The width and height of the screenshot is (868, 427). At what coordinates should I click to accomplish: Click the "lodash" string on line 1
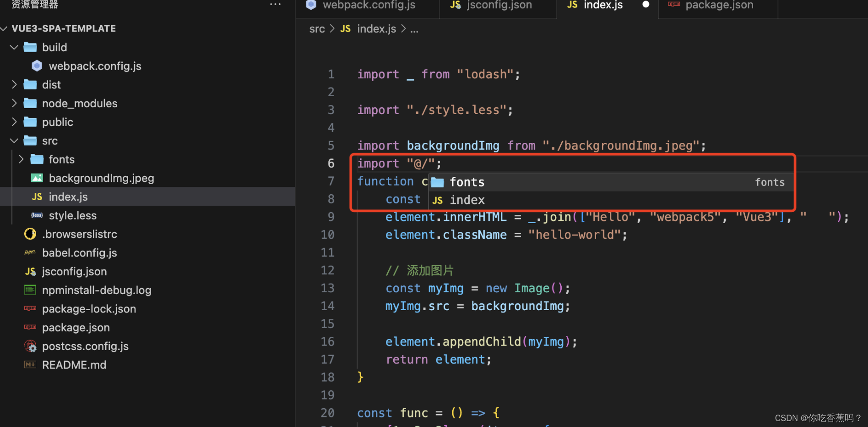point(485,74)
